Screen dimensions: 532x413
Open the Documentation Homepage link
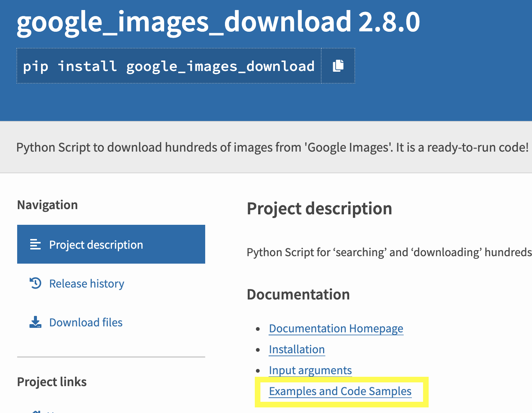coord(336,328)
